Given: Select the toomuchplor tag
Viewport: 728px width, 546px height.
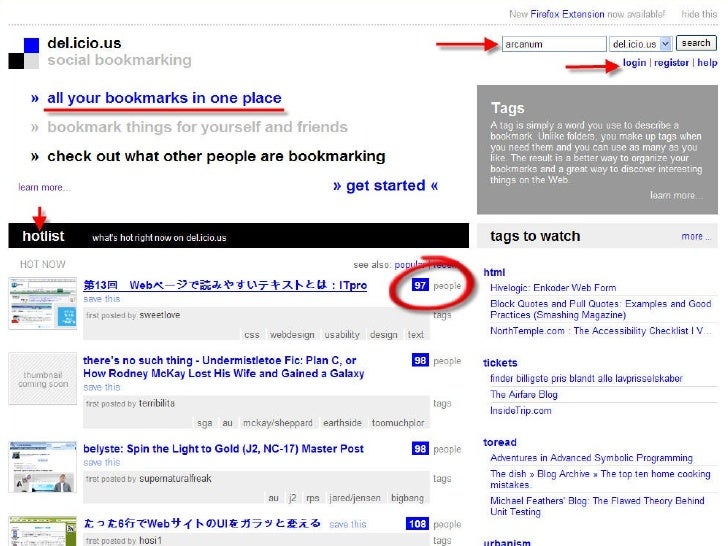Looking at the screenshot, I should [x=398, y=423].
